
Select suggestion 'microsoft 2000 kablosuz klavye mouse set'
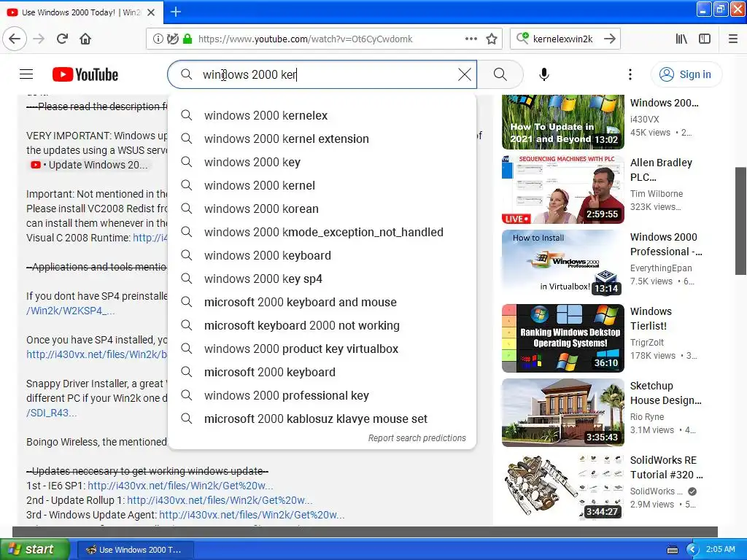point(322,419)
